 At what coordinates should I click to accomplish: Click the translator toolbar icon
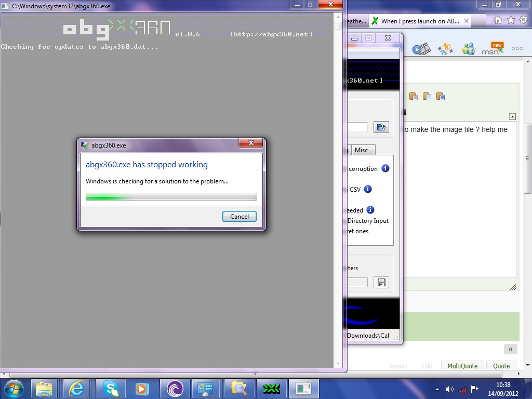[x=445, y=49]
